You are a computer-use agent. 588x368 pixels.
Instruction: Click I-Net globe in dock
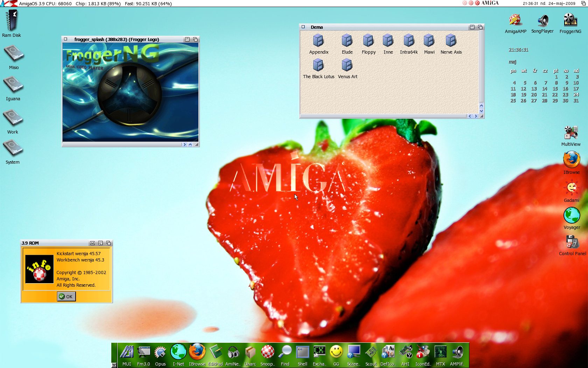178,355
